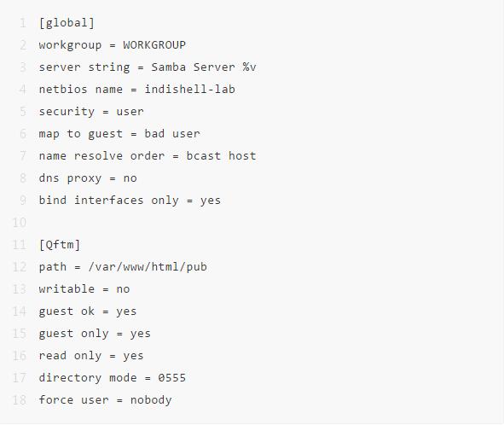
Task: Click map to guest = bad user
Action: (x=119, y=134)
